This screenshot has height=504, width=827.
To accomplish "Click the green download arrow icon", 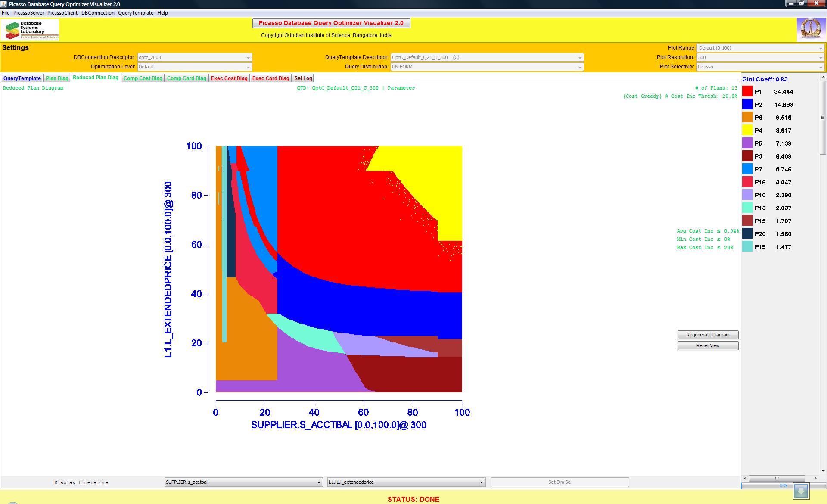I will [x=801, y=491].
